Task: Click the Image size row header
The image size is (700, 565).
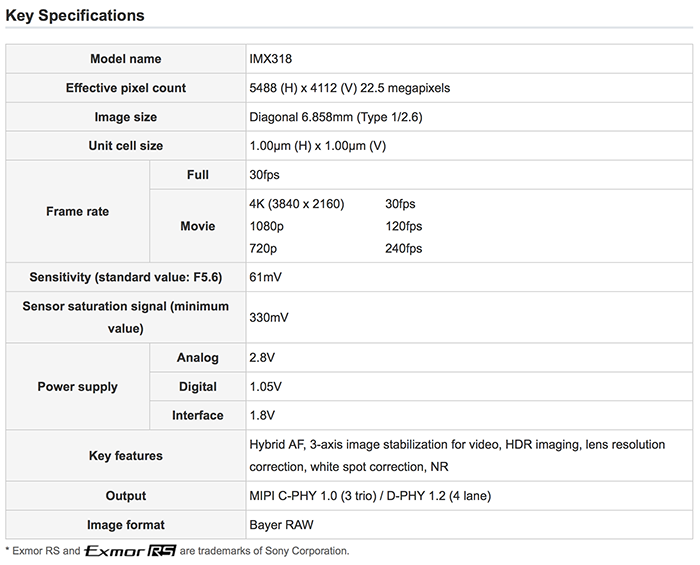Action: click(125, 117)
